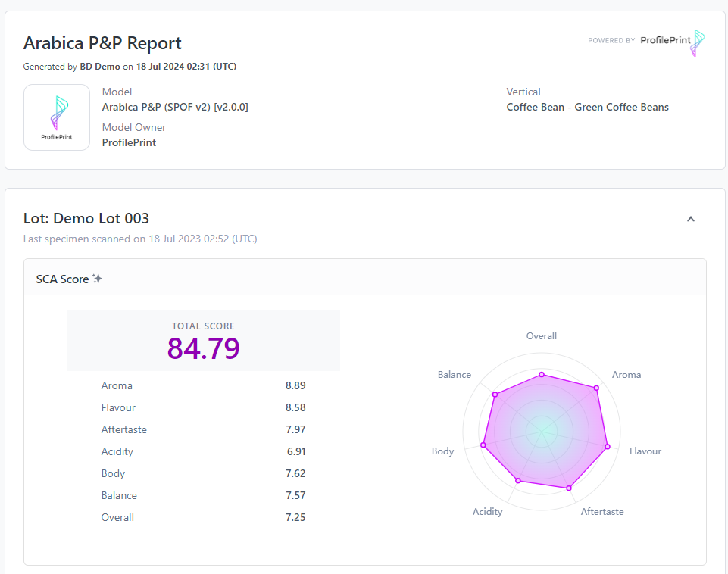This screenshot has height=574, width=728.
Task: Click the total score value 84.79
Action: [x=203, y=348]
